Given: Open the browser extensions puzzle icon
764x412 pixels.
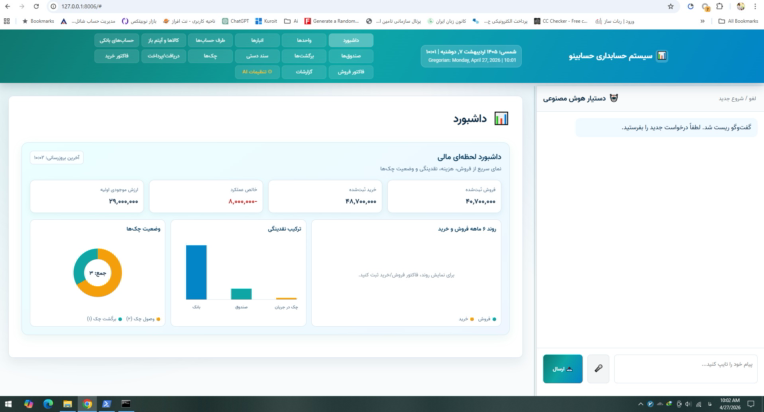Looking at the screenshot, I should point(720,6).
